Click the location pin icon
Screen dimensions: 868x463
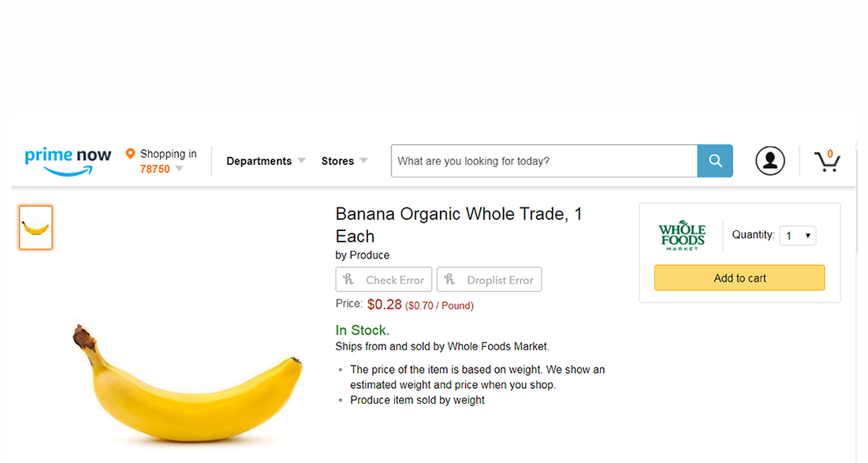coord(131,153)
